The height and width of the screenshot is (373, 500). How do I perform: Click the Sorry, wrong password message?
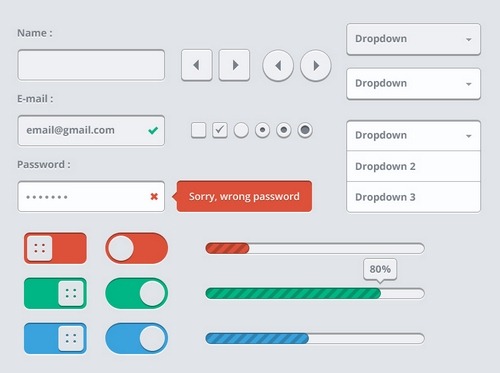244,197
